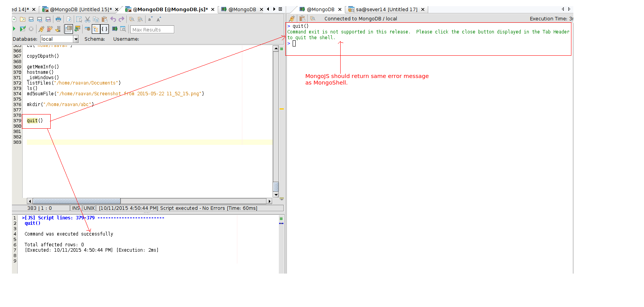The width and height of the screenshot is (644, 307).
Task: Print the current script
Action: pyautogui.click(x=58, y=19)
